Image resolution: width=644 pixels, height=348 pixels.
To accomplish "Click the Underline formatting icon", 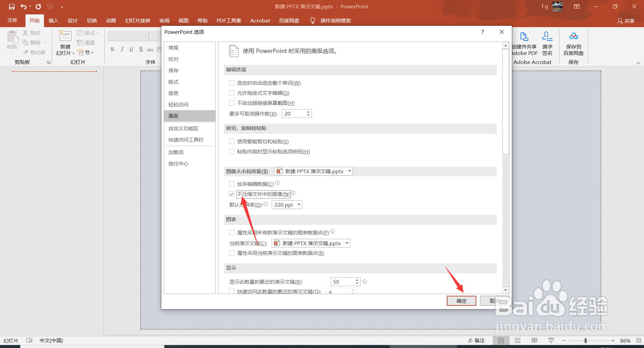I will 131,49.
